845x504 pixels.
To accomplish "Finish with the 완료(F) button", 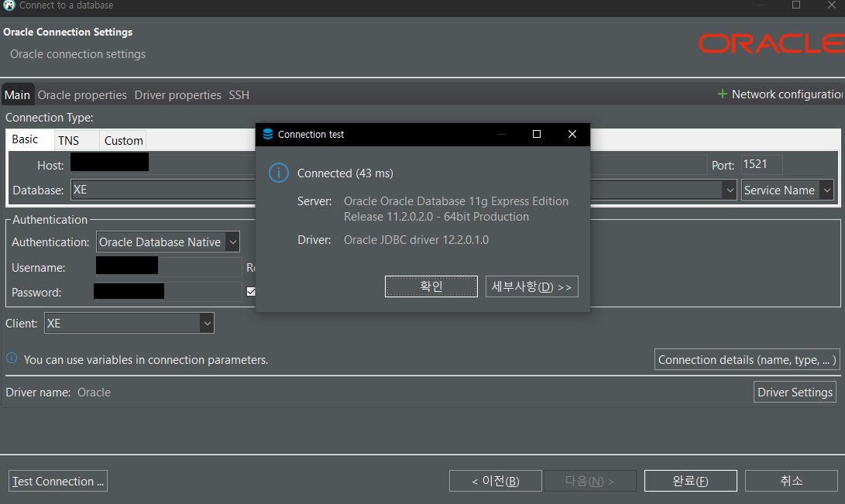I will click(x=690, y=481).
